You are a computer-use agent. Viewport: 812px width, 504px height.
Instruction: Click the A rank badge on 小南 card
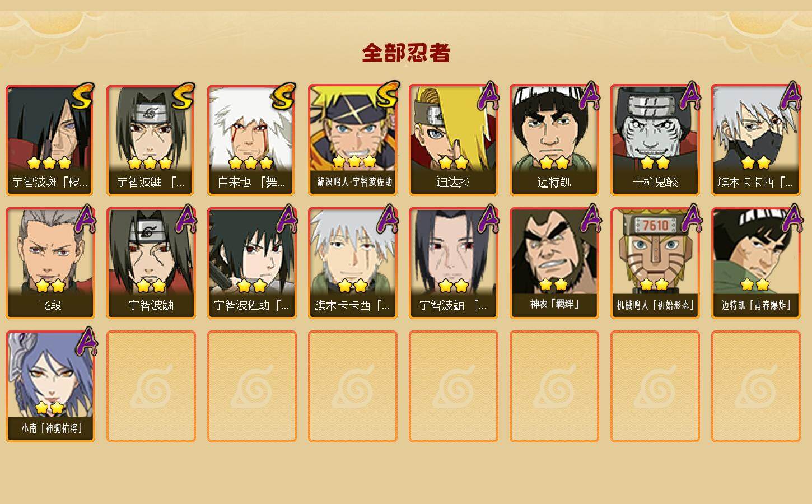point(86,341)
